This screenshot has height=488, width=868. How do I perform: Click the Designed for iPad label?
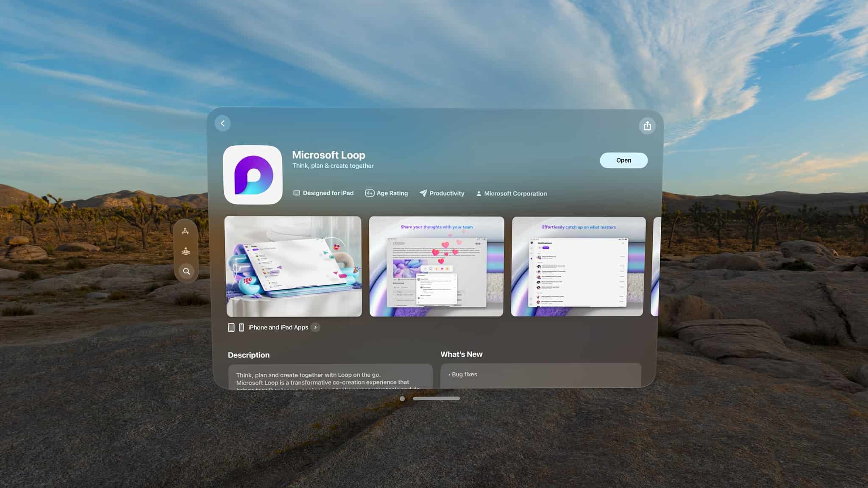tap(323, 193)
